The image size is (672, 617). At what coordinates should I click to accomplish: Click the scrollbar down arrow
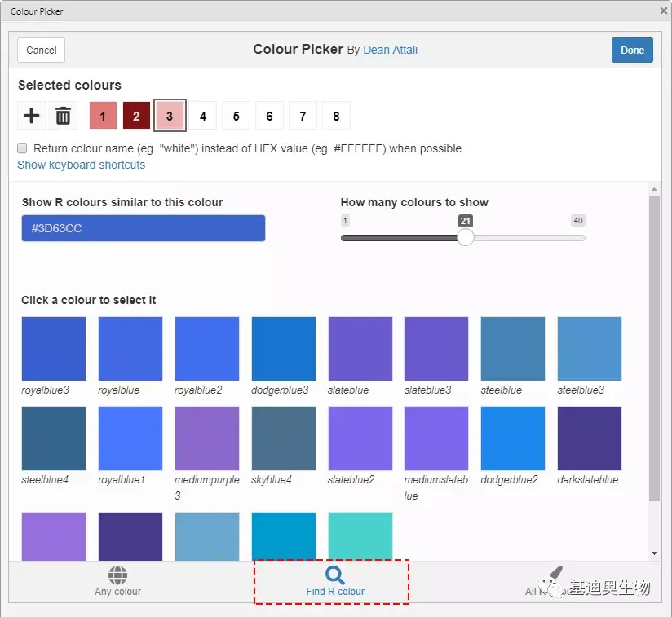point(654,553)
